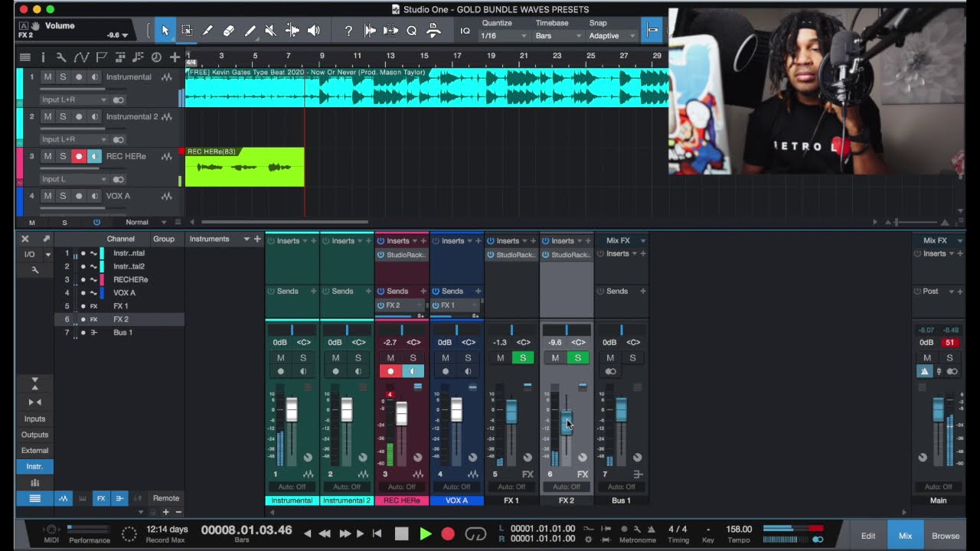The height and width of the screenshot is (551, 980).
Task: Select the Arrow tool in toolbar
Action: (165, 31)
